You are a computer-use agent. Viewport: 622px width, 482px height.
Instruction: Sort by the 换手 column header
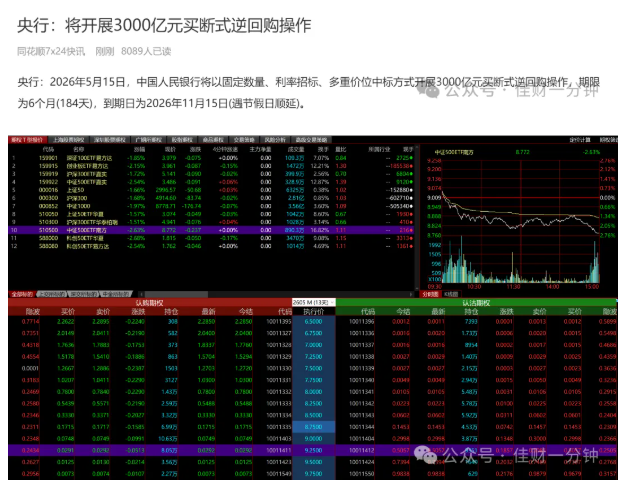323,150
